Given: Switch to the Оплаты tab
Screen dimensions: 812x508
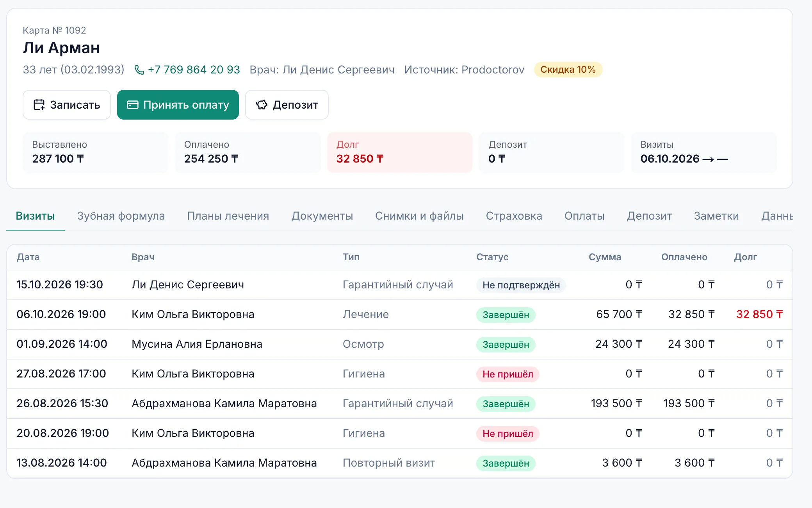Looking at the screenshot, I should (584, 216).
